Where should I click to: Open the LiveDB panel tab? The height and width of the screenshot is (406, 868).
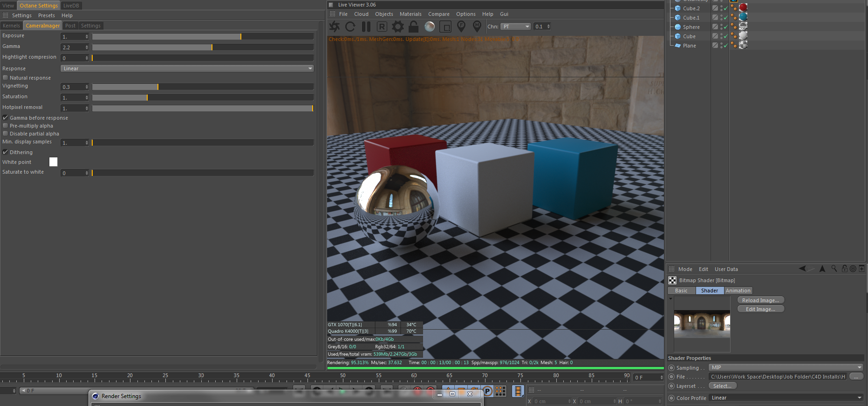click(x=71, y=6)
